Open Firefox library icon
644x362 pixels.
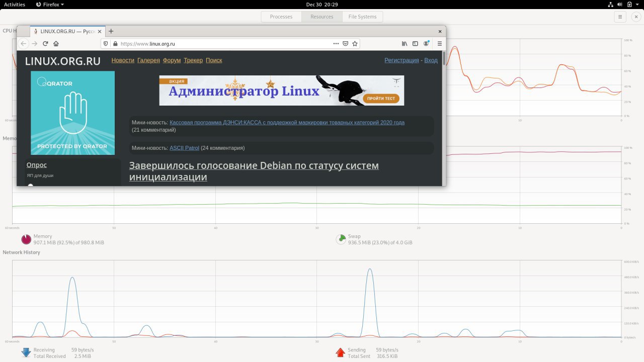click(x=404, y=44)
